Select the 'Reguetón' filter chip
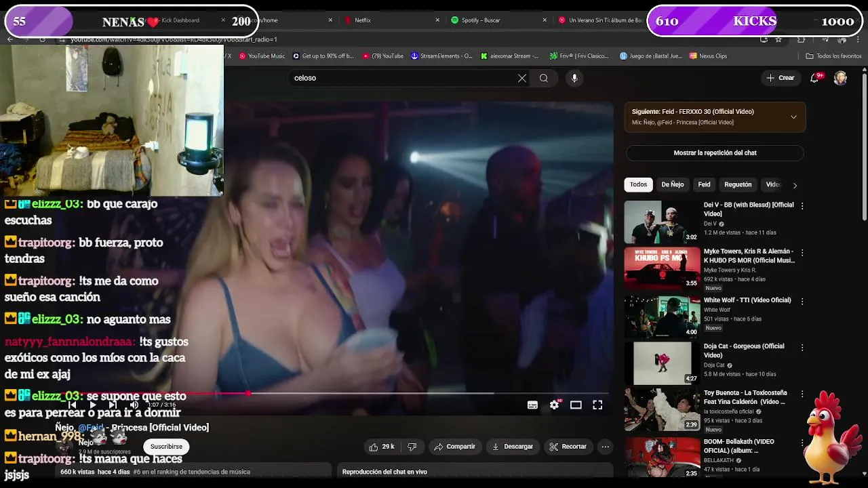 (x=738, y=184)
